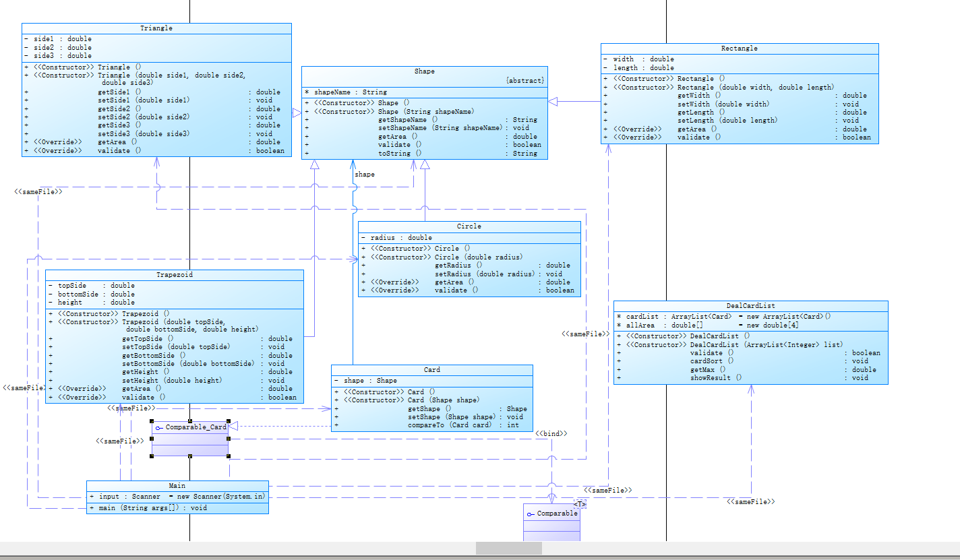Click the {abstract} label in the Shape class
The width and height of the screenshot is (960, 560).
[525, 80]
